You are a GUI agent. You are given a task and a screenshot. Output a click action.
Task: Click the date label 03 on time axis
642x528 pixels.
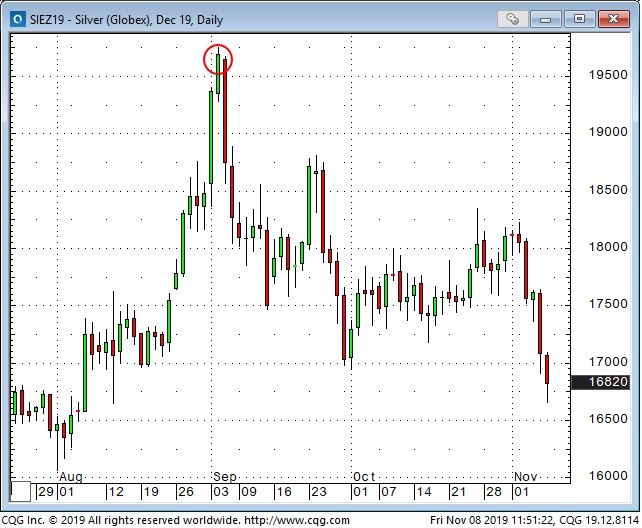[221, 492]
